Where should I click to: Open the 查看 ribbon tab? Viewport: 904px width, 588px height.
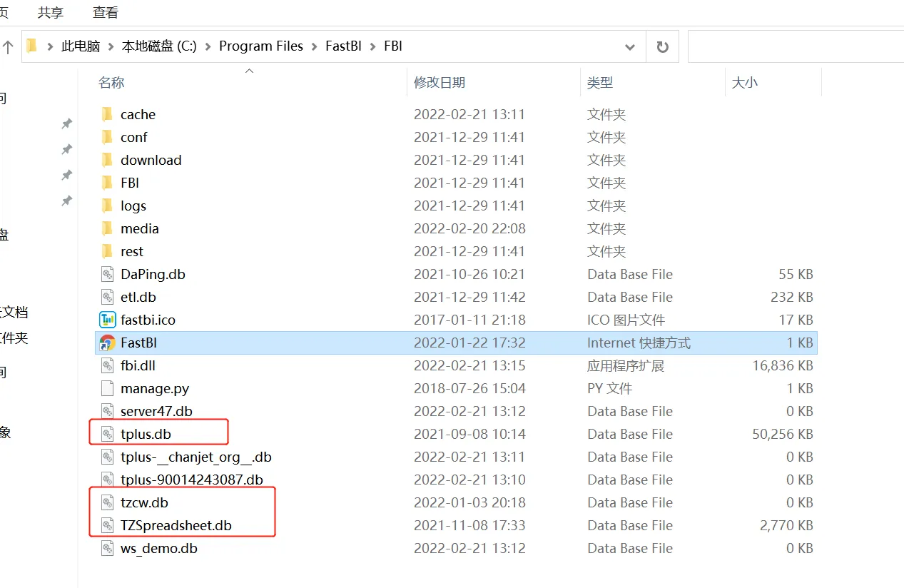(106, 12)
